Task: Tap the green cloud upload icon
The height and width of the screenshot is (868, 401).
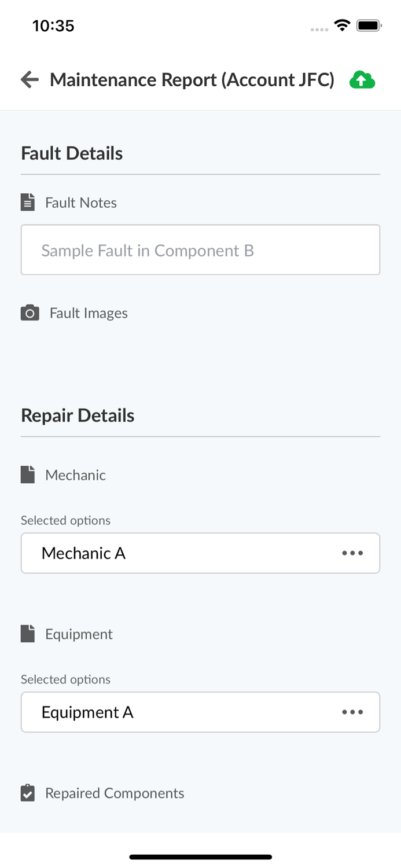Action: point(362,80)
